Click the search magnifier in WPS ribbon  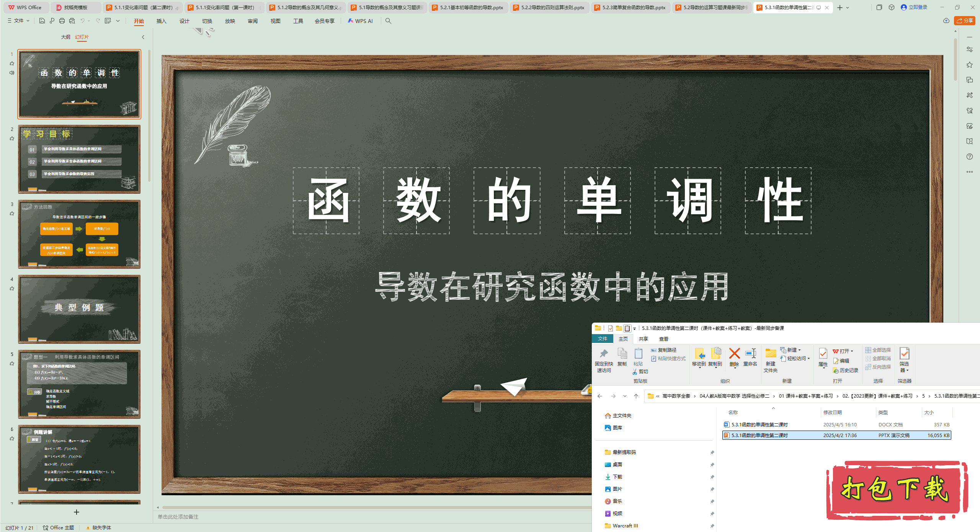pos(388,21)
